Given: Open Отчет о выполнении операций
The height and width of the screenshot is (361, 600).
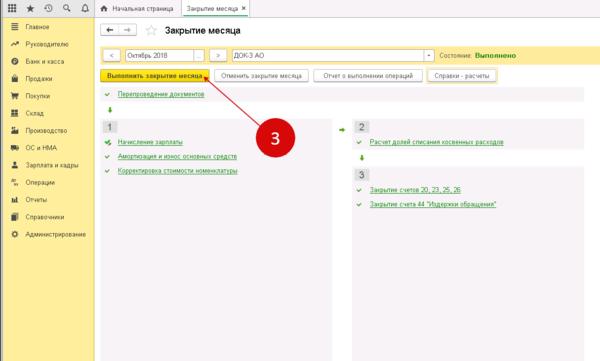Looking at the screenshot, I should click(x=368, y=76).
